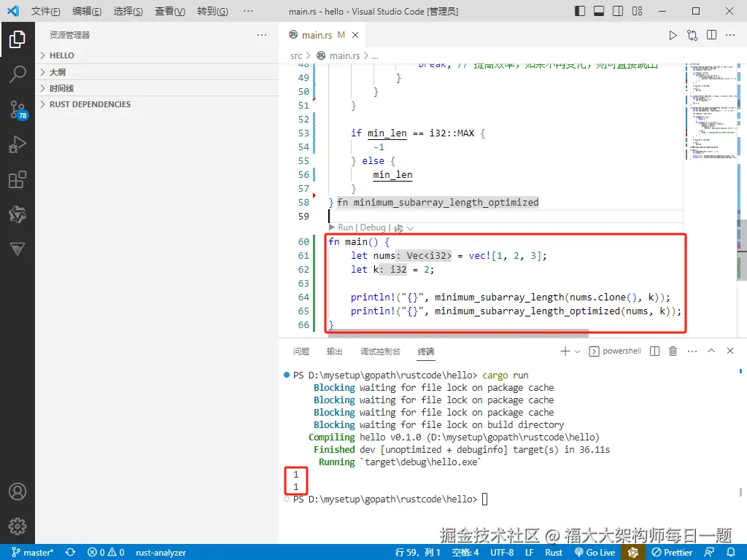Image resolution: width=747 pixels, height=560 pixels.
Task: Close the terminal panel
Action: coord(729,351)
